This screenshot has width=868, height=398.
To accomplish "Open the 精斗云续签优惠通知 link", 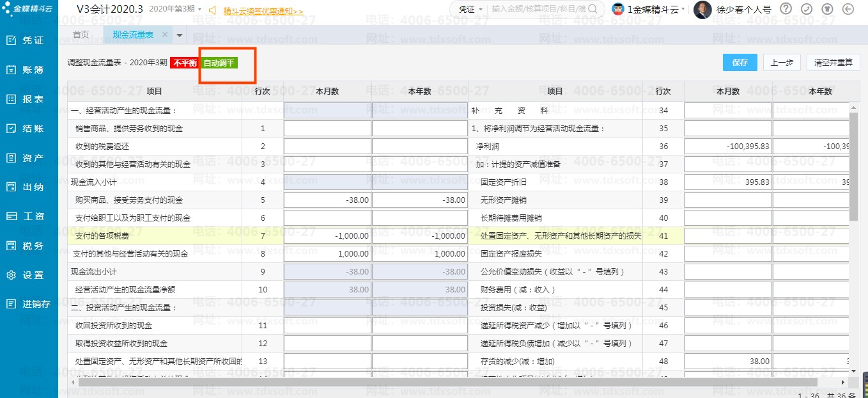I will pos(263,11).
